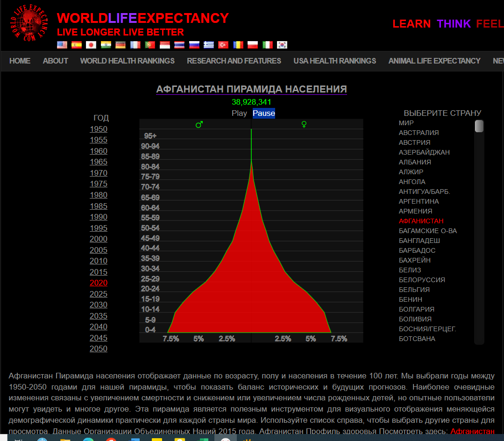Switch language via the USA flag

click(62, 45)
